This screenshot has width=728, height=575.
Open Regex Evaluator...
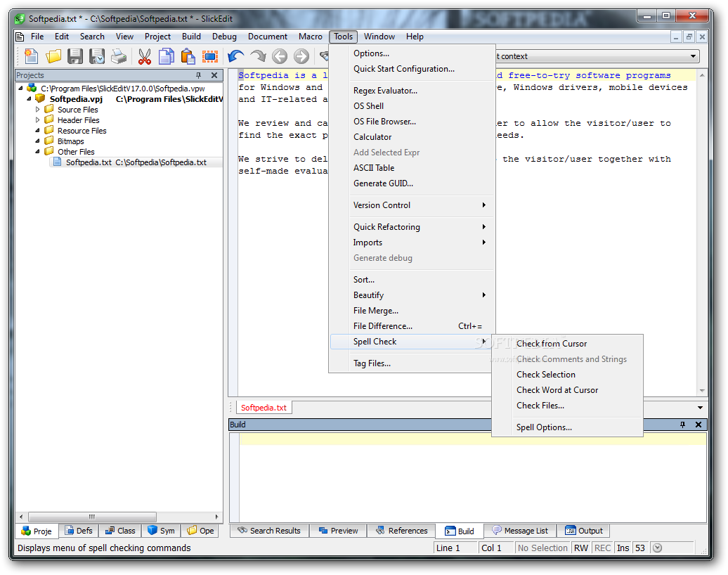click(412, 91)
